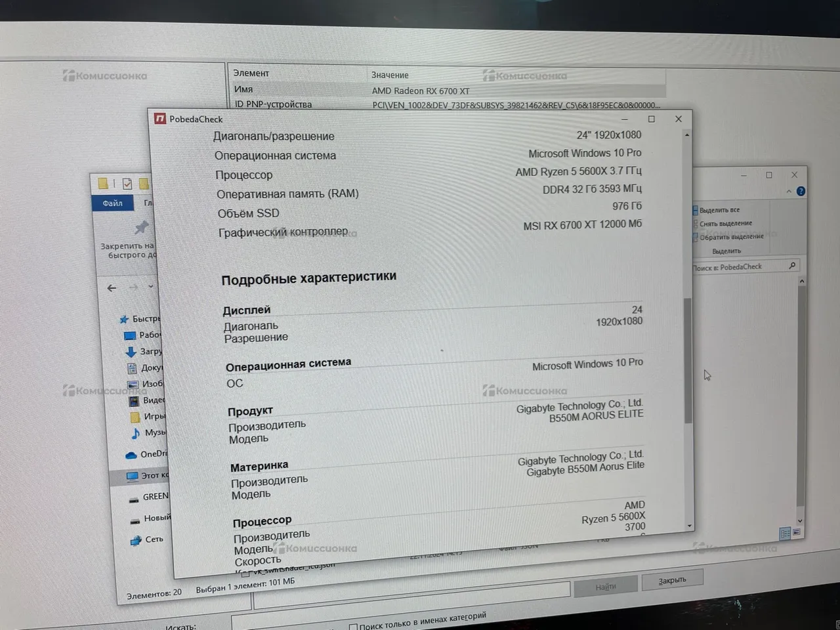Viewport: 840px width, 630px height.
Task: Click the Explorer back arrow
Action: 112,288
